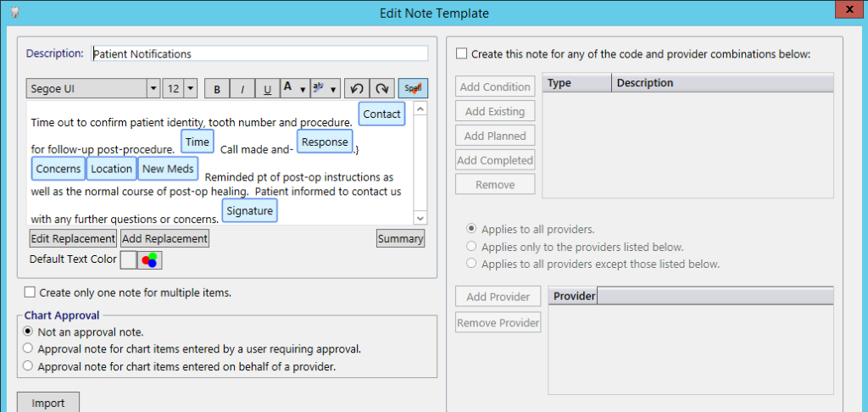
Task: Toggle italic formatting
Action: click(x=242, y=89)
